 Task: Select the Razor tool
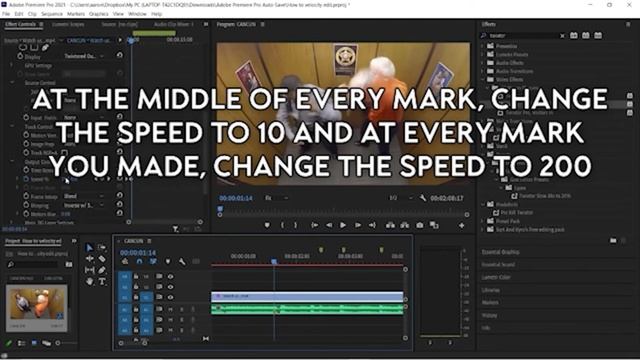pyautogui.click(x=102, y=259)
